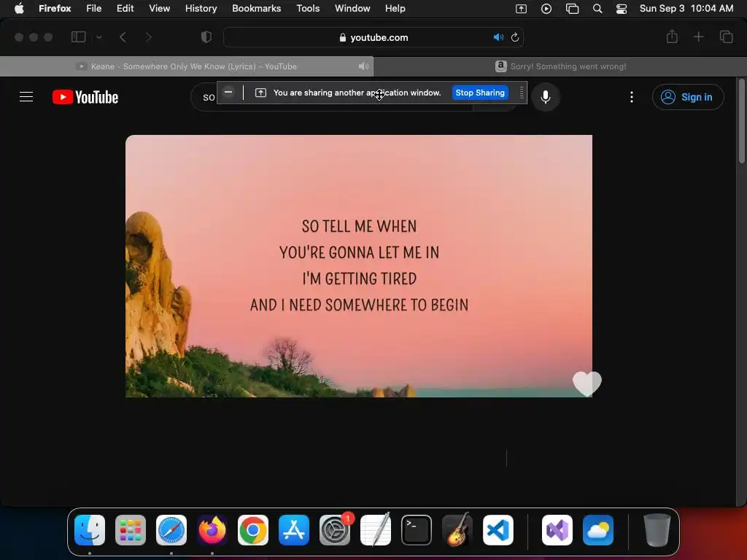Open TextEdit from the dock
Viewport: 747px width, 560px height.
[x=376, y=529]
